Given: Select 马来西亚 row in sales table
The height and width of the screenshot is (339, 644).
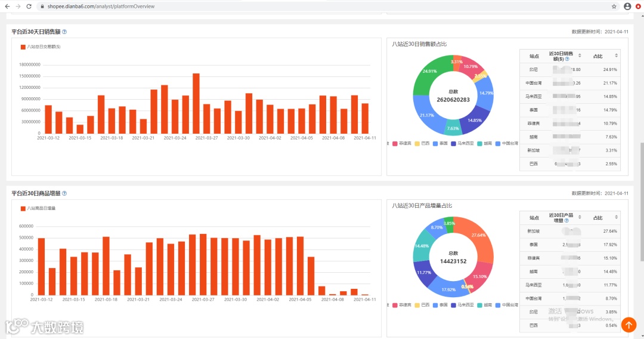Looking at the screenshot, I should 570,97.
